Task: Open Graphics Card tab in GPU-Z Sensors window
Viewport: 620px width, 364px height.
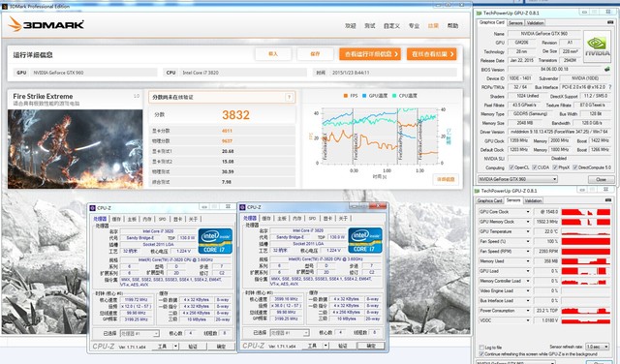Action: tap(489, 200)
